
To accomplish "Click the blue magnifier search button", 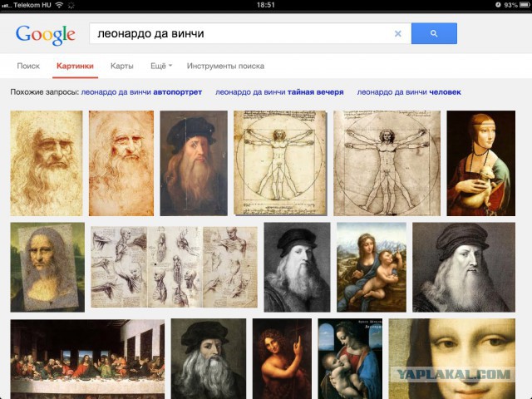I will click(x=434, y=33).
